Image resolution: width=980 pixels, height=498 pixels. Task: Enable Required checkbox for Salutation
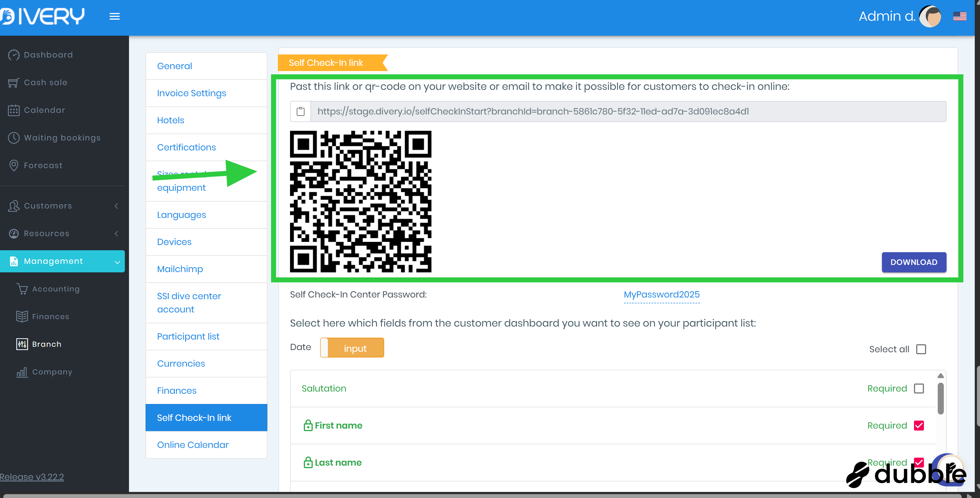pos(919,388)
